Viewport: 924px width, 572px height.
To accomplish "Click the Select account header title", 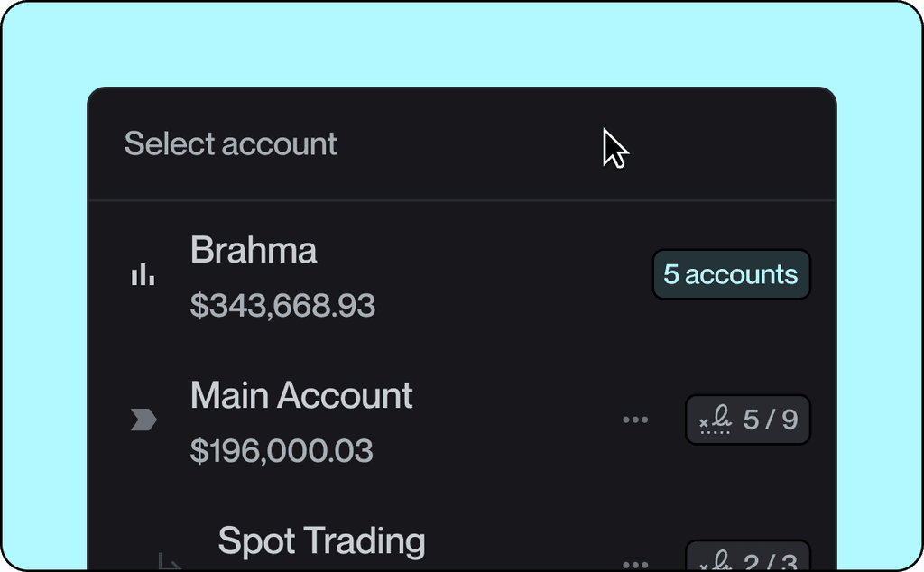I will [231, 143].
